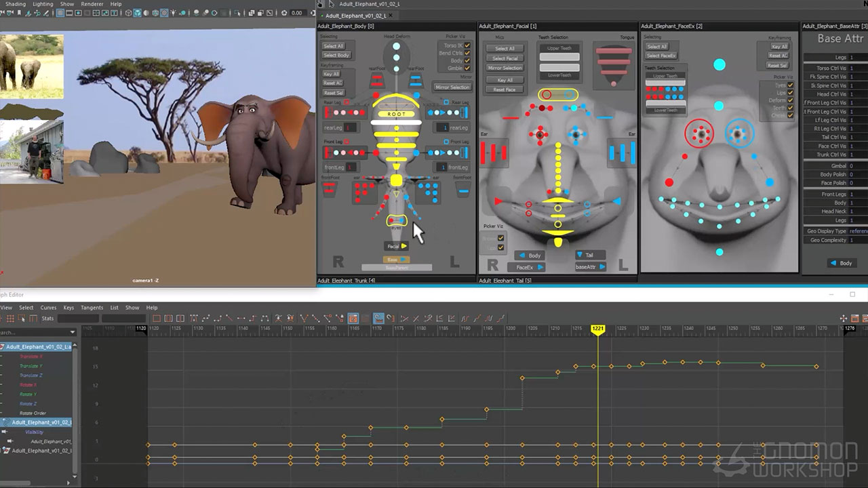Disable the Torso IK picker visibility checkbox
Viewport: 868px width, 488px height.
(x=467, y=45)
